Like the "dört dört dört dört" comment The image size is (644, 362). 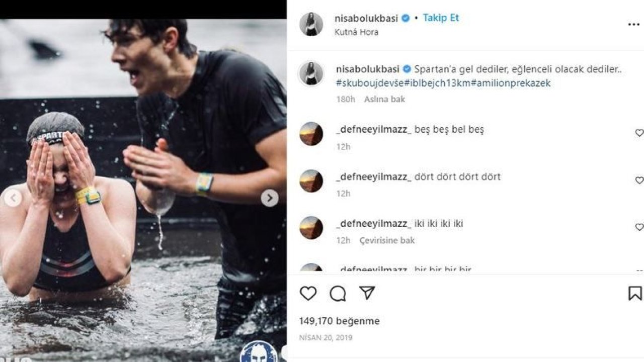click(x=639, y=180)
